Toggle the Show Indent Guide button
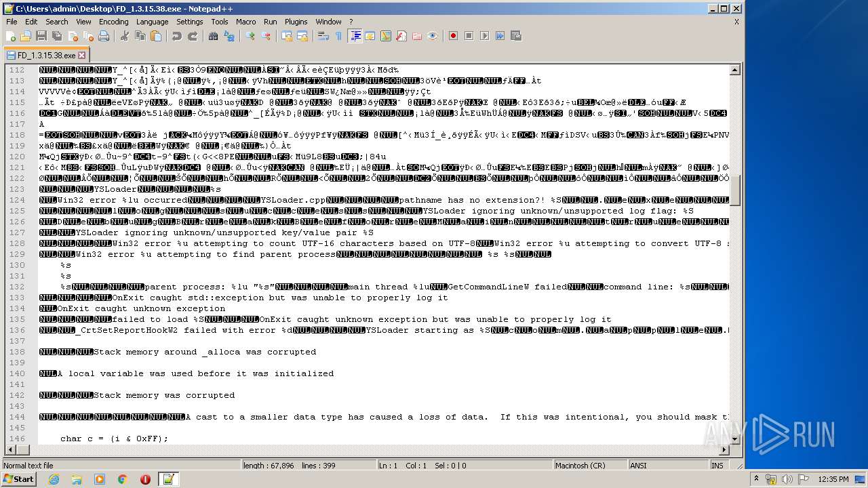 pyautogui.click(x=355, y=36)
